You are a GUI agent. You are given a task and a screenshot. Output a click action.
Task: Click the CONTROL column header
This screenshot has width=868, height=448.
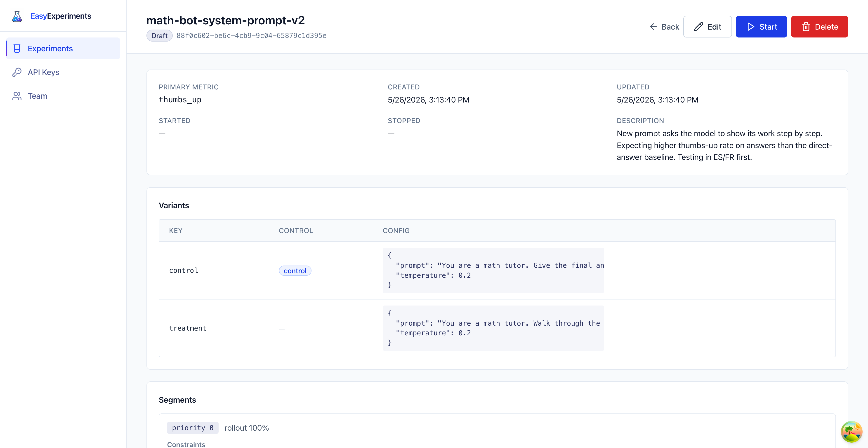(296, 231)
